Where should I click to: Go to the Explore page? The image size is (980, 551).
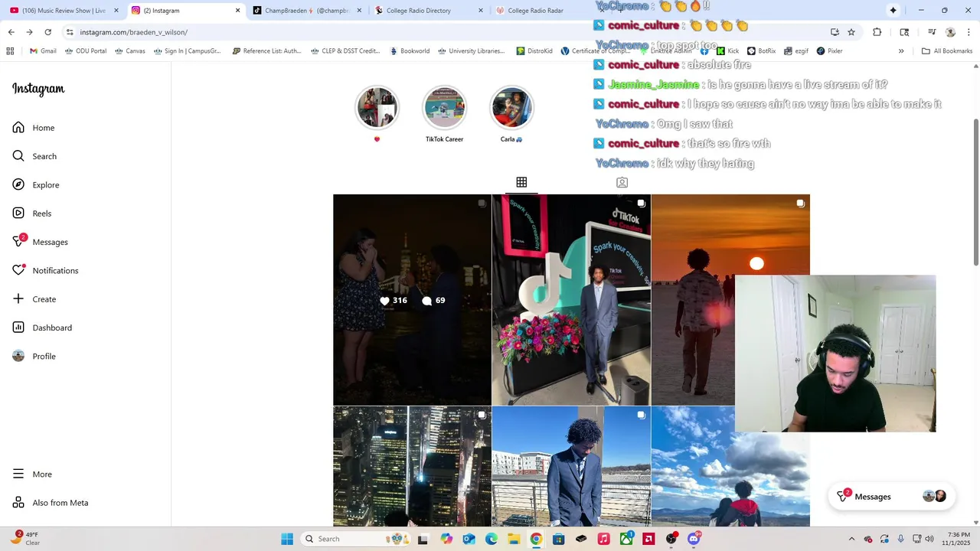pyautogui.click(x=36, y=185)
